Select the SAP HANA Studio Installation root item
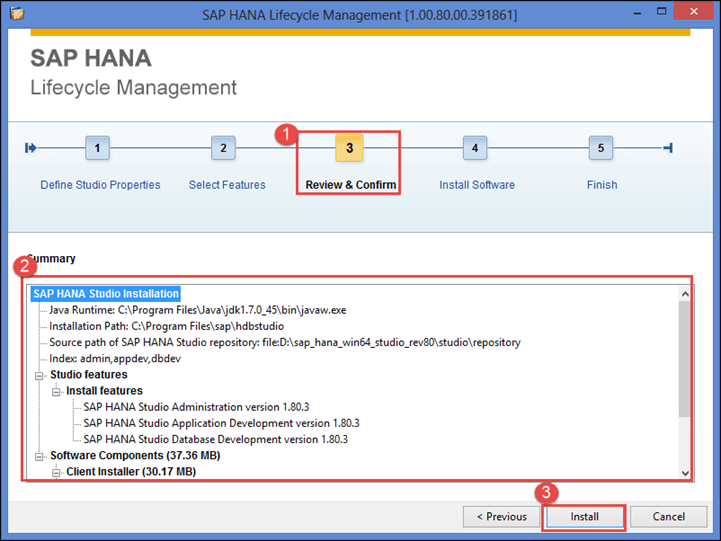 [105, 294]
